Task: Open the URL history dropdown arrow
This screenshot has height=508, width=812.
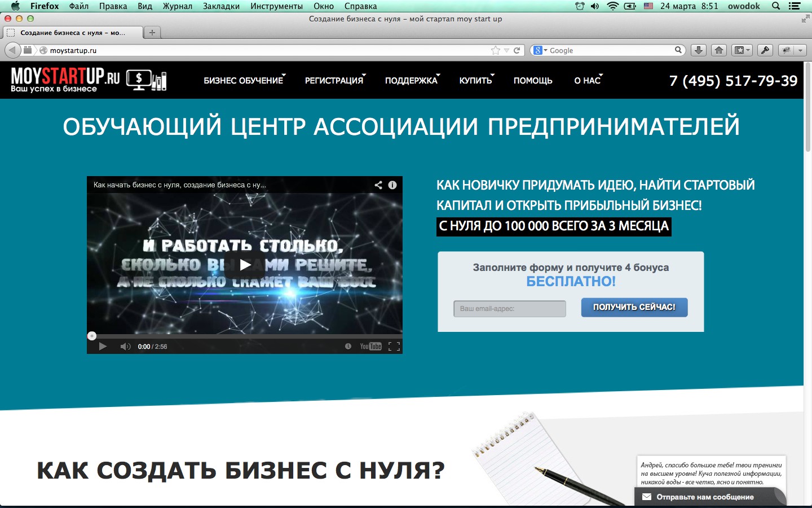Action: 506,50
